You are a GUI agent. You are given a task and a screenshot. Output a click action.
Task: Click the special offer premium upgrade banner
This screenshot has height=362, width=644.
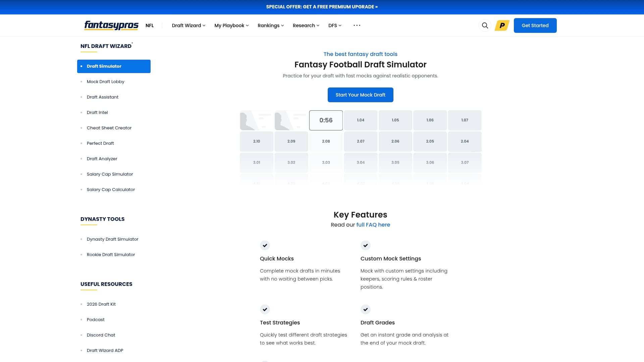coord(322,7)
